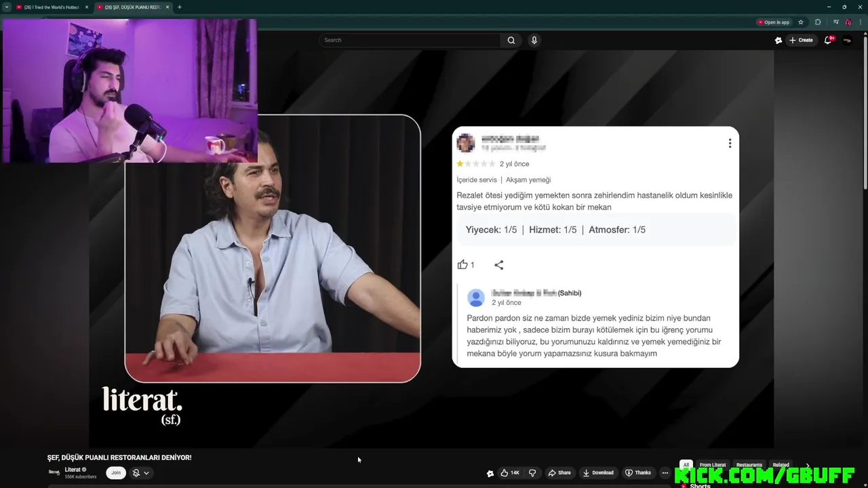Open the more actions ellipsis menu

tap(665, 473)
